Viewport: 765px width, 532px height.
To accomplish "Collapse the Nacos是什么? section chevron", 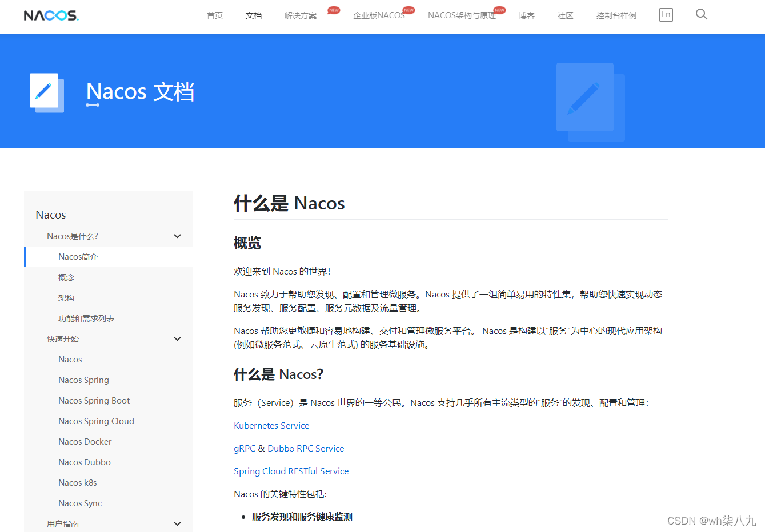I will (x=177, y=236).
